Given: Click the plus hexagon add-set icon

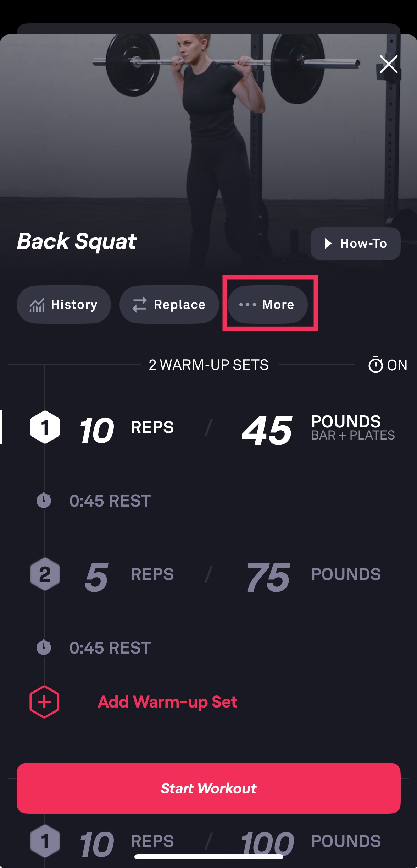Looking at the screenshot, I should 44,702.
